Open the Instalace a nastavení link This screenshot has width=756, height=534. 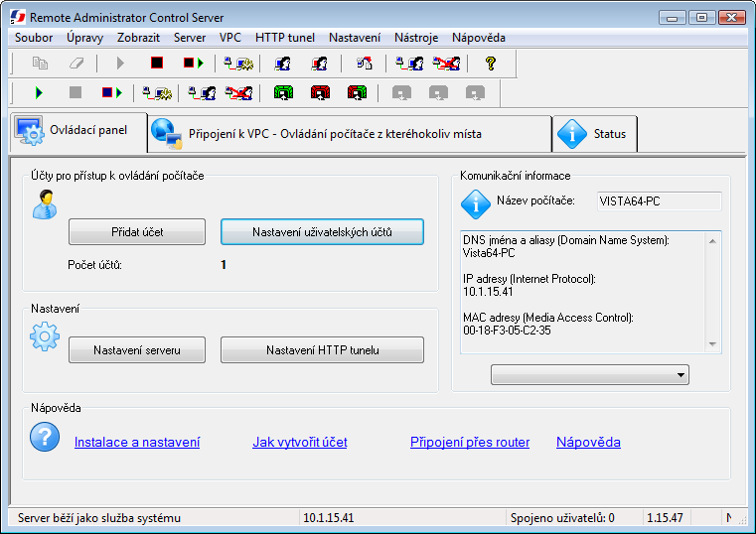coord(137,442)
